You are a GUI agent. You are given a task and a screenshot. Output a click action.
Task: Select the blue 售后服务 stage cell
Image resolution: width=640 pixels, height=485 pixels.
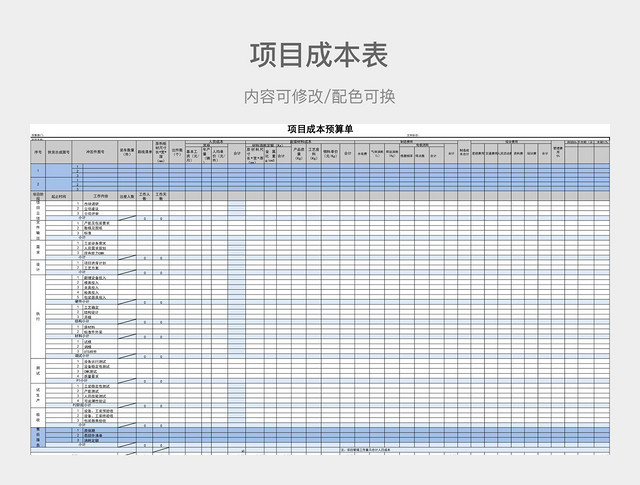pyautogui.click(x=38, y=437)
